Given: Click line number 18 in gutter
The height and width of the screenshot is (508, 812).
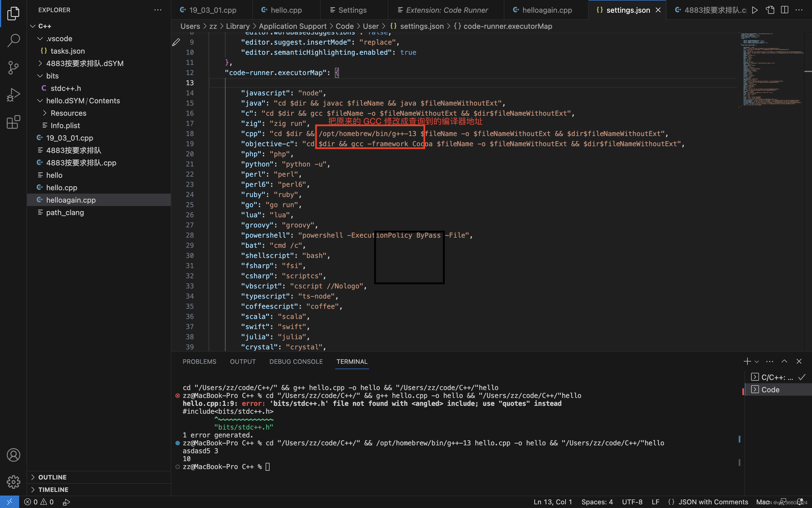Looking at the screenshot, I should coord(189,134).
